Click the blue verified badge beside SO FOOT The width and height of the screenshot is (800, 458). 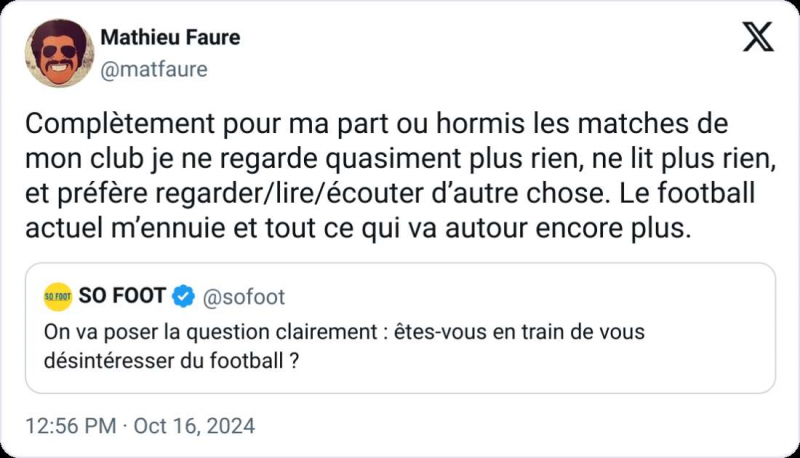click(x=183, y=296)
